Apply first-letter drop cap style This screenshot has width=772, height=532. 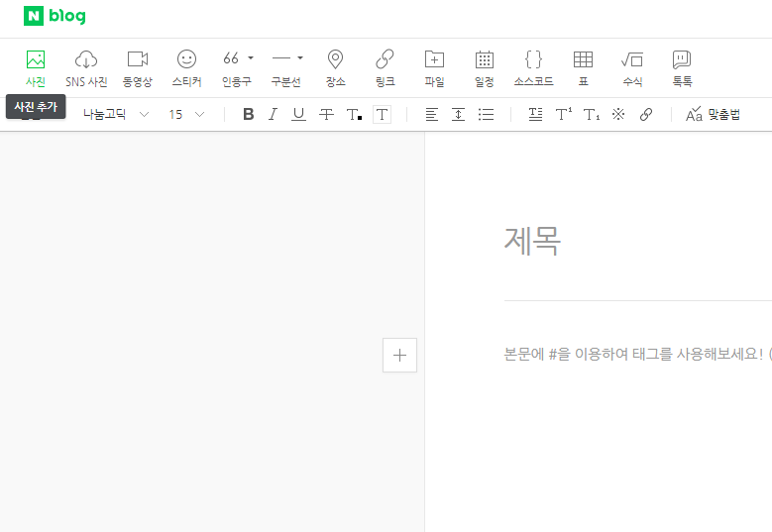click(x=535, y=115)
